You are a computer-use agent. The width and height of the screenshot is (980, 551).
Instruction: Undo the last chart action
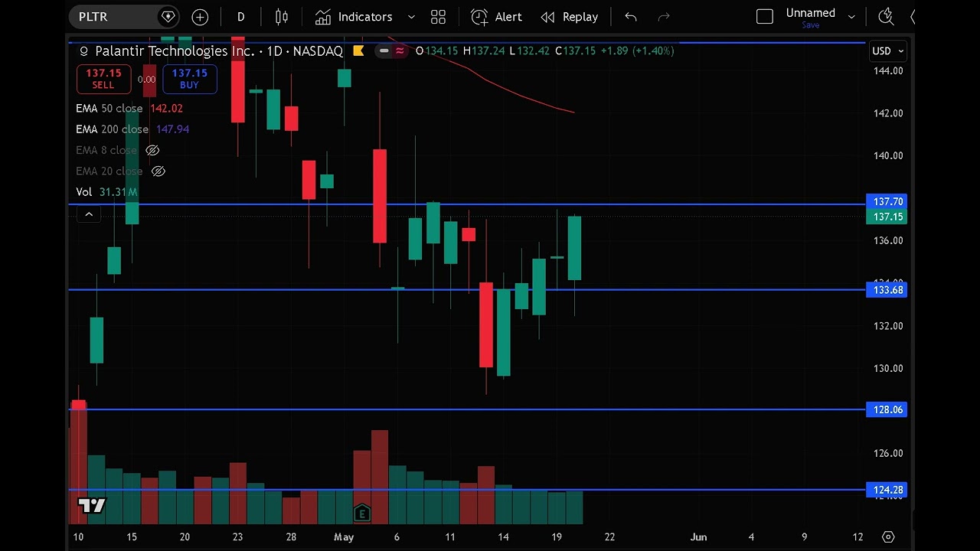pos(631,17)
